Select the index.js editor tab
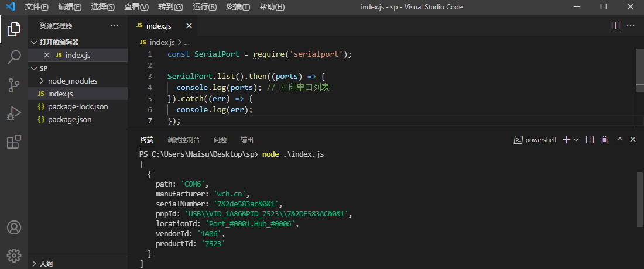 pyautogui.click(x=163, y=26)
